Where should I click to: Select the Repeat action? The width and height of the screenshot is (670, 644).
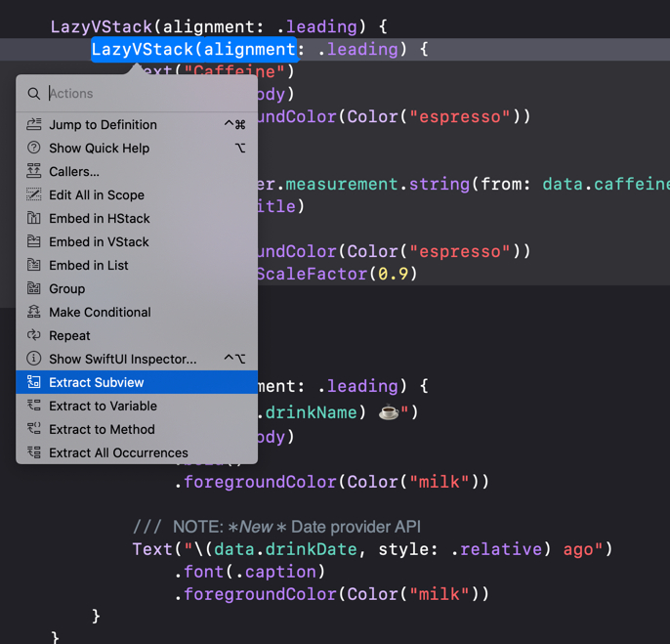(x=137, y=335)
